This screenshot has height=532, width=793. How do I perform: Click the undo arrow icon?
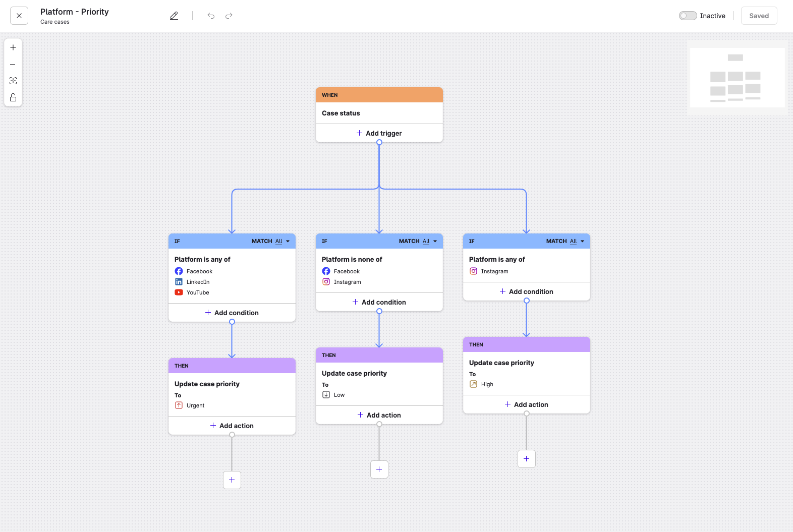pos(211,16)
